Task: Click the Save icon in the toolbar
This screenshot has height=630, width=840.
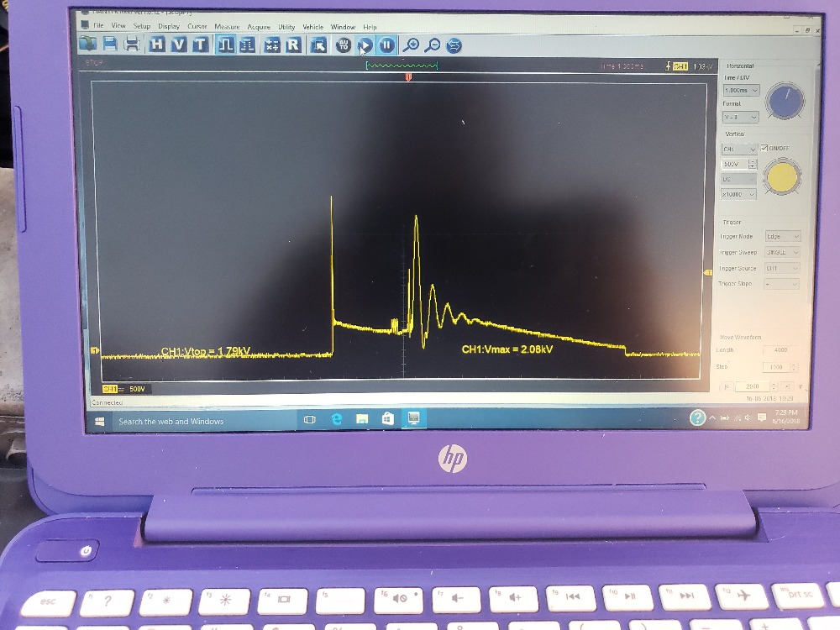Action: [x=112, y=45]
